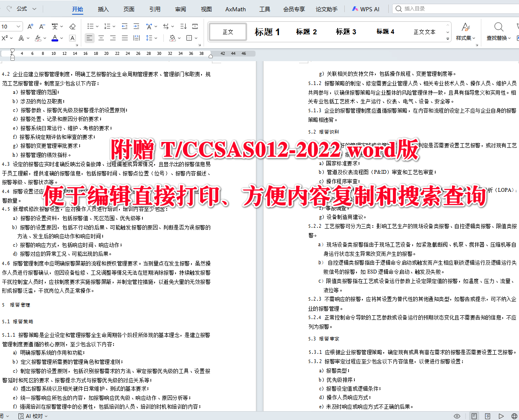The width and height of the screenshot is (519, 420).
Task: Apply 正文文本 style
Action: pyautogui.click(x=424, y=32)
